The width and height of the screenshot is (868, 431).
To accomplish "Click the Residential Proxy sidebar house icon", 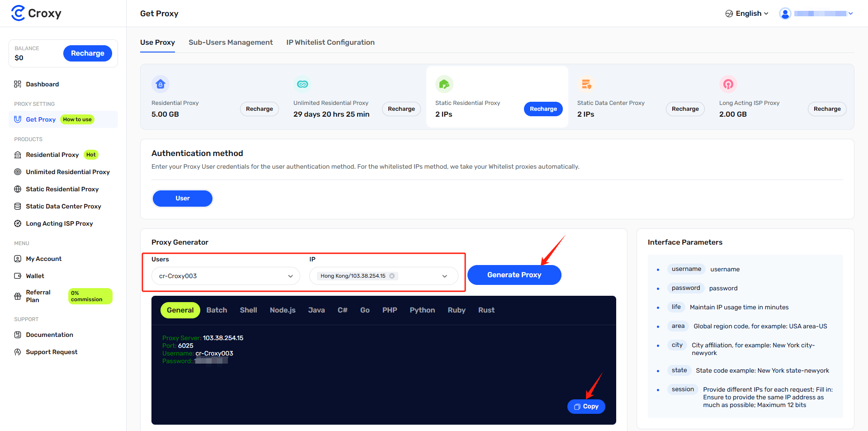I will click(x=18, y=155).
